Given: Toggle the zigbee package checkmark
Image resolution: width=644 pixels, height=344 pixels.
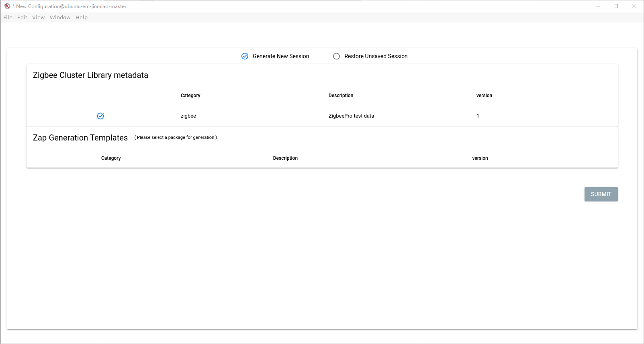Looking at the screenshot, I should point(100,116).
